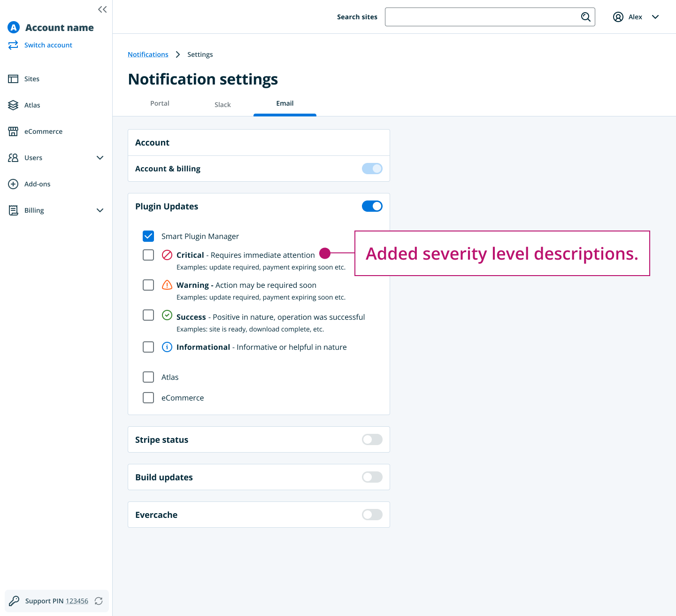Click the Account name heading
676x616 pixels.
tap(60, 28)
